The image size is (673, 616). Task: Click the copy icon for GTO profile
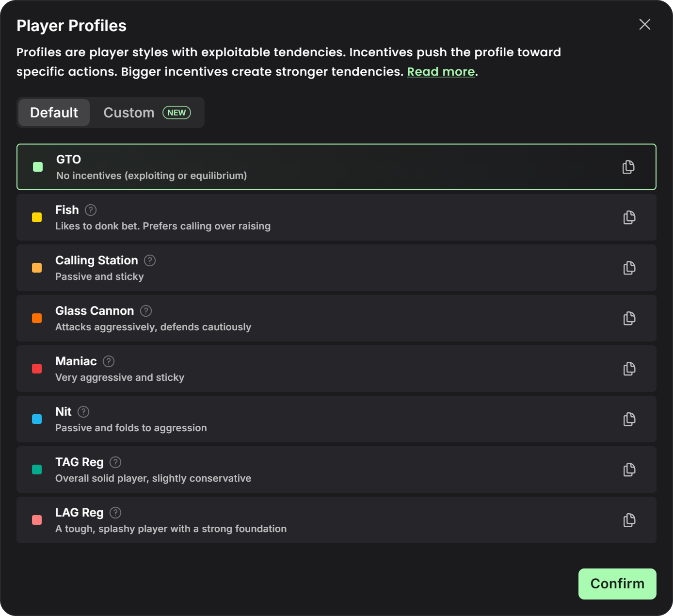(628, 167)
